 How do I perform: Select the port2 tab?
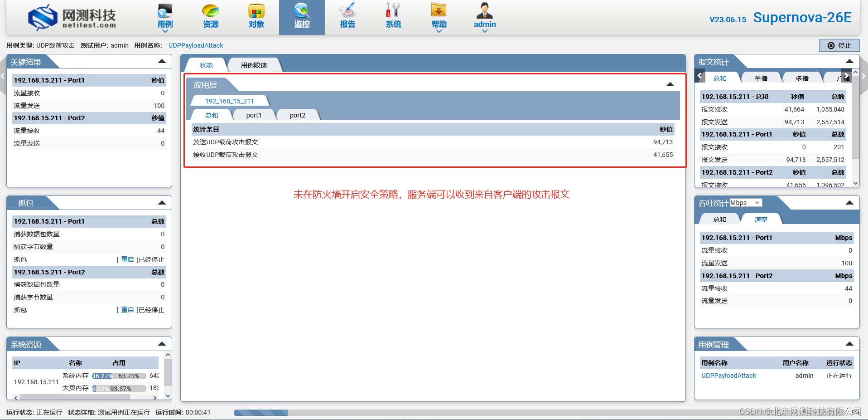point(298,115)
